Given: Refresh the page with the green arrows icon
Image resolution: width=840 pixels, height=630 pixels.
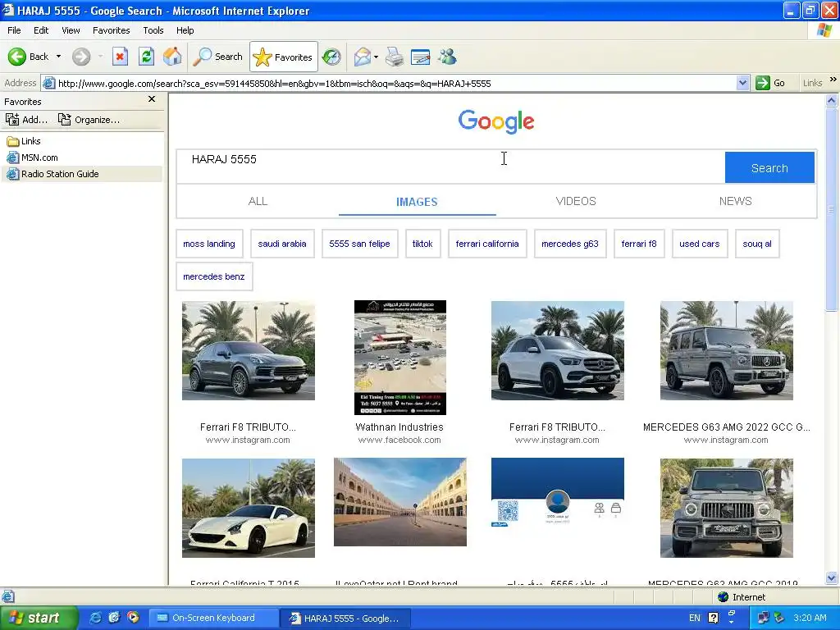Looking at the screenshot, I should click(x=146, y=57).
